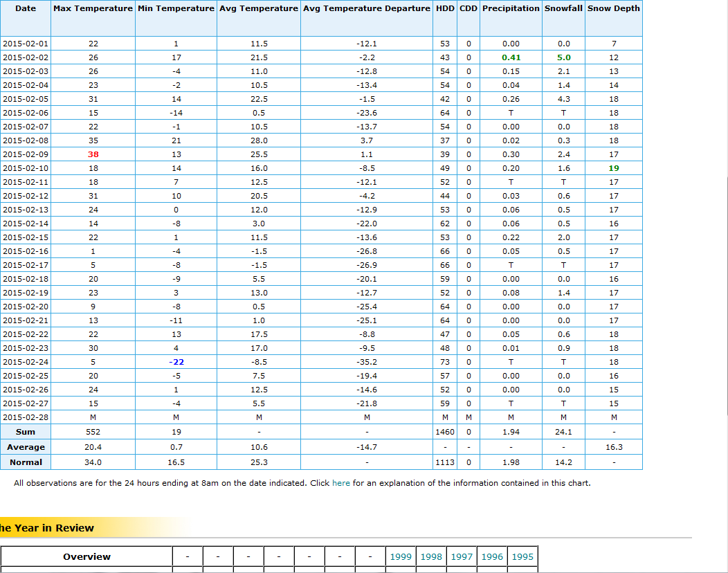This screenshot has height=573, width=728.
Task: Click the Snowfall column header
Action: 563,8
